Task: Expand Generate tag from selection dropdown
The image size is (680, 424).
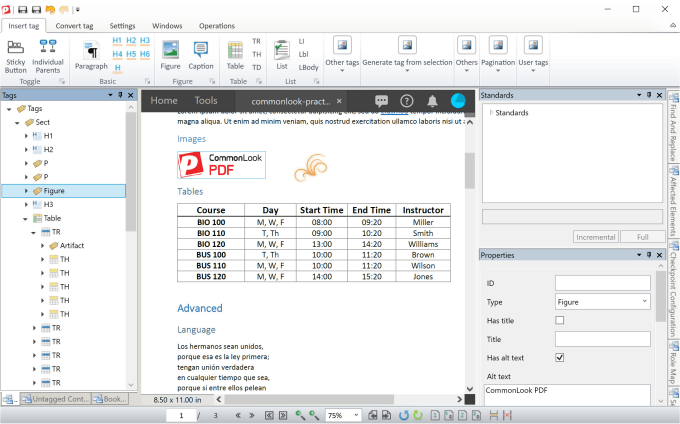Action: 407,54
